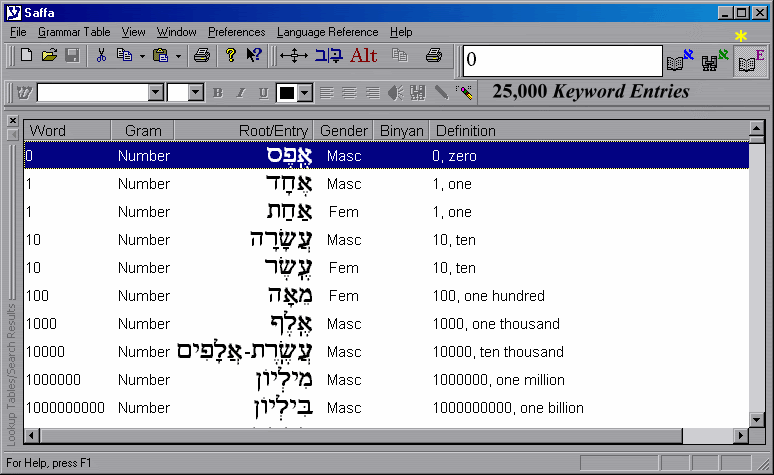Click the four-way arrows move icon
This screenshot has height=475, width=774.
coord(294,55)
